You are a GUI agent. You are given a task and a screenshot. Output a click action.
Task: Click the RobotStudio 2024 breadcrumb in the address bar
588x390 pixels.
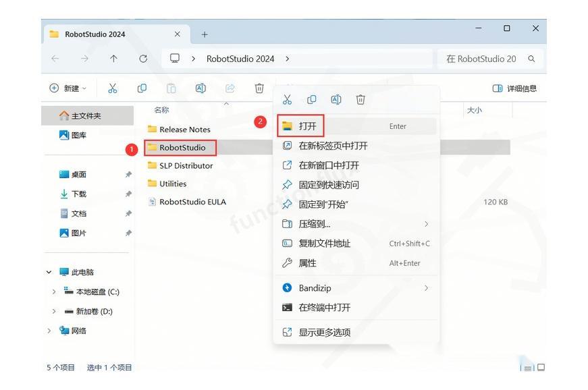coord(240,59)
